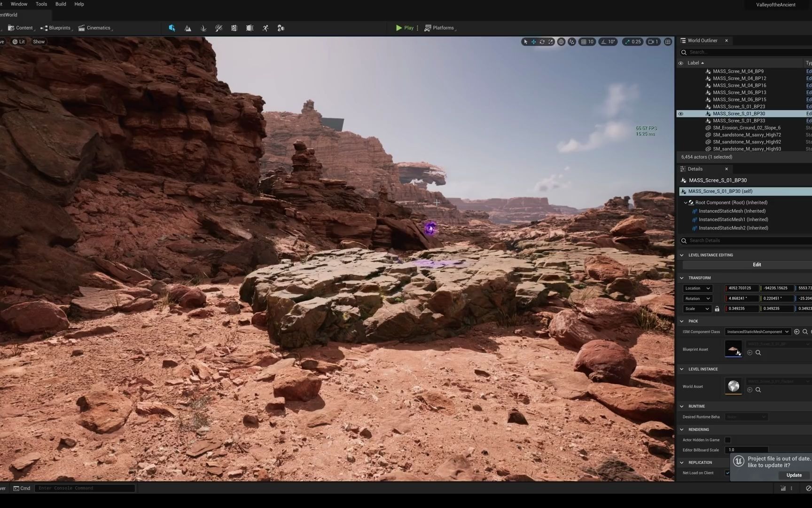Click the Play button
The image size is (812, 508).
point(405,28)
